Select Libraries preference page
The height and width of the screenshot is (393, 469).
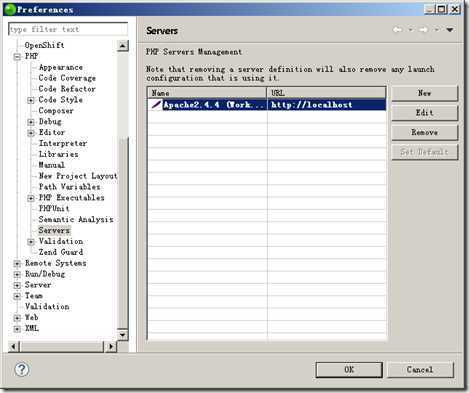coord(59,154)
